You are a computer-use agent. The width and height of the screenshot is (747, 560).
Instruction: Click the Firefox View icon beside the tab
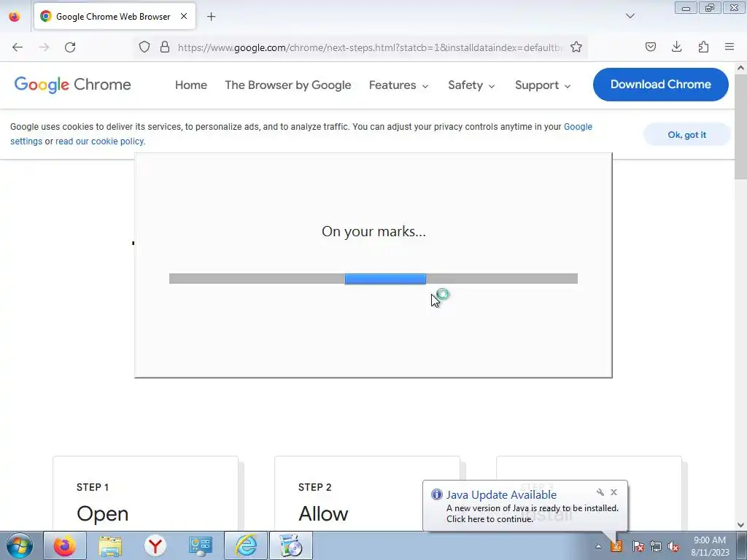[15, 16]
